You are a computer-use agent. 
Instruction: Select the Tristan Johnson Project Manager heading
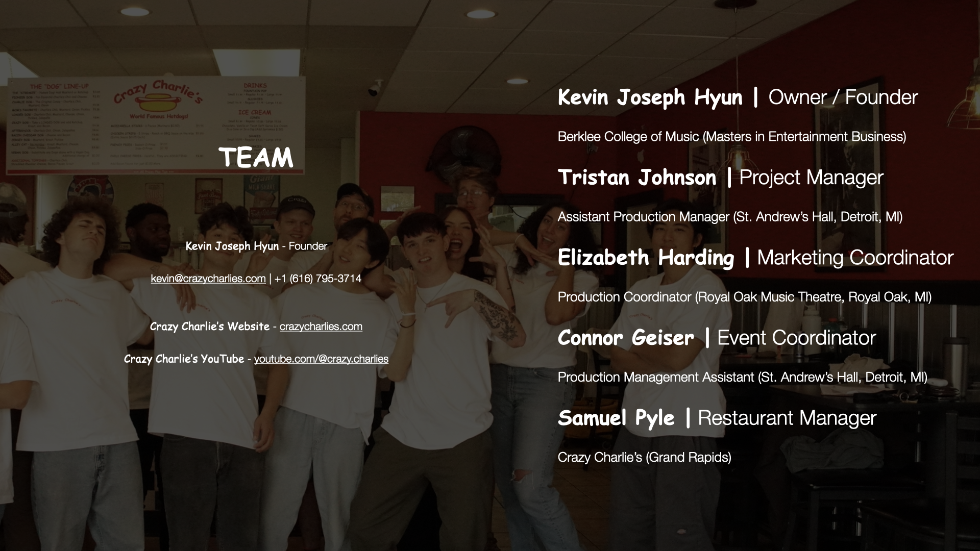(x=720, y=178)
